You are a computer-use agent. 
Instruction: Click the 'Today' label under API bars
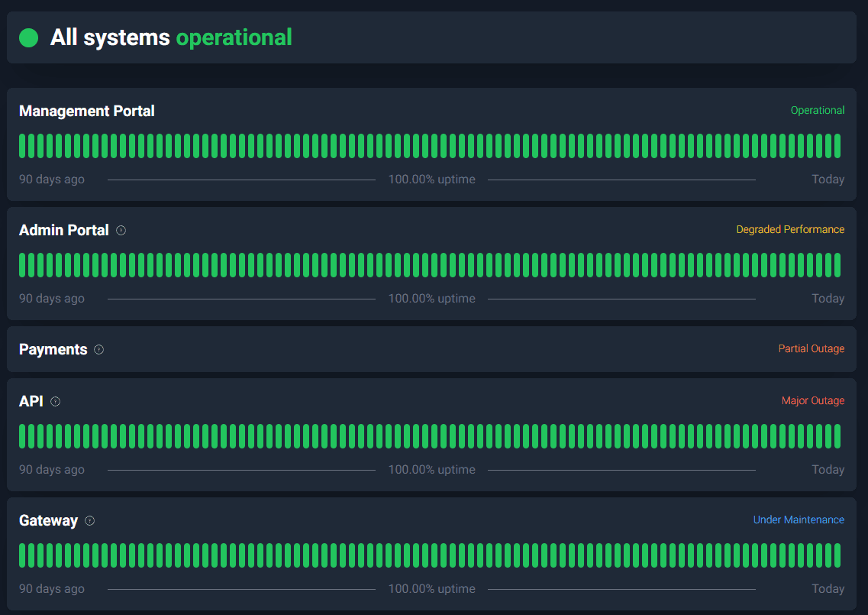click(828, 470)
